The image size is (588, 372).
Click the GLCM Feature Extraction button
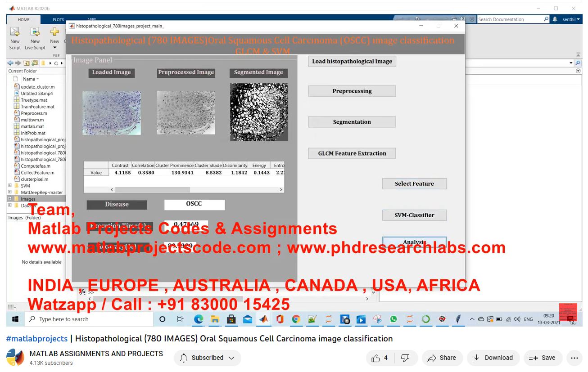[x=352, y=153]
